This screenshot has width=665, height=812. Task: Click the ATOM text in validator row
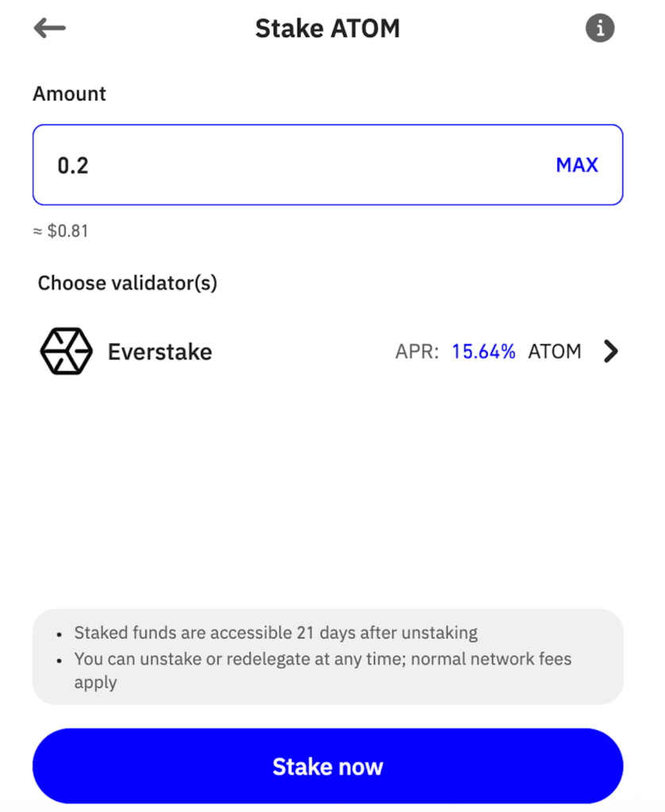555,351
